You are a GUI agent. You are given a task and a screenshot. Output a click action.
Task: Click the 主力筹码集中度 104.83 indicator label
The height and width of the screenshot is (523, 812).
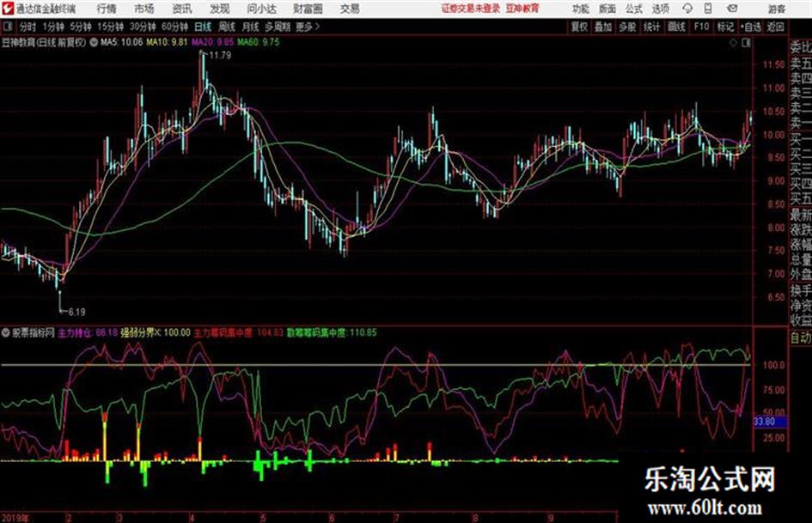(239, 332)
